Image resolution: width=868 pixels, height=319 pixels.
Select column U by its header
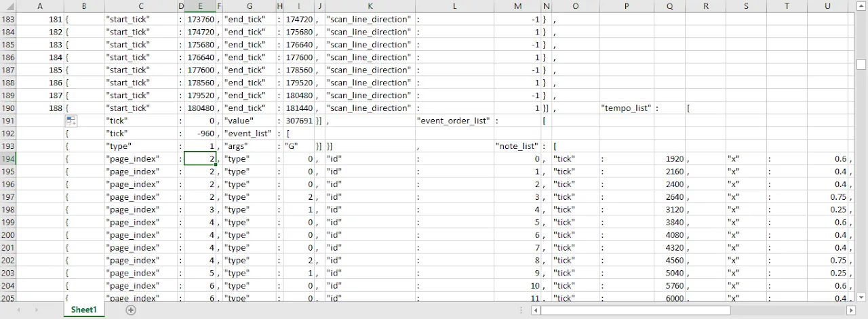(x=827, y=6)
